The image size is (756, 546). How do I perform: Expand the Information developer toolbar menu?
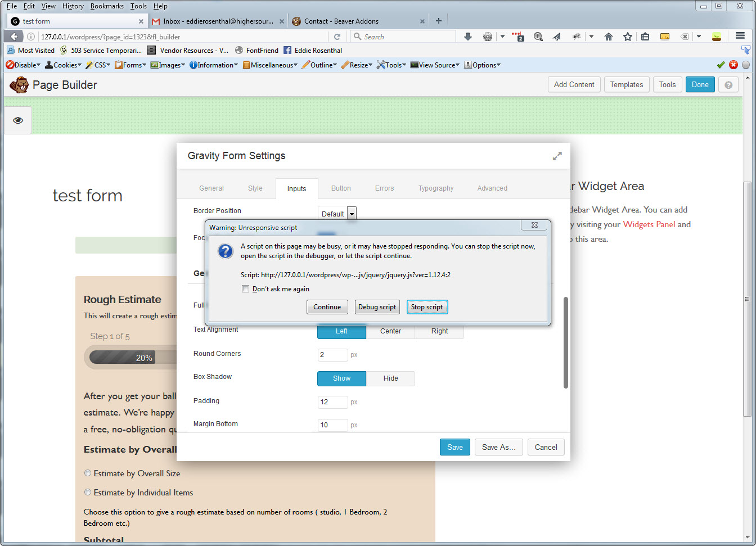tap(214, 65)
